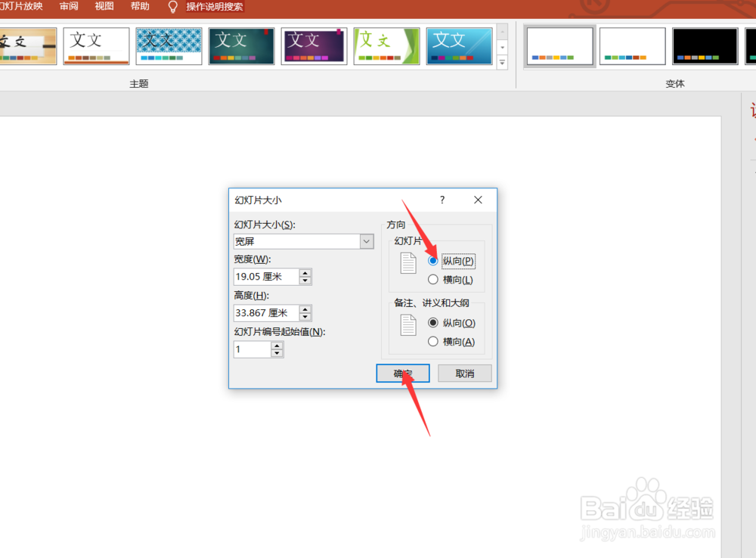The width and height of the screenshot is (756, 558).
Task: Increase 幻灯片编号起始值 with the spinner
Action: click(277, 345)
